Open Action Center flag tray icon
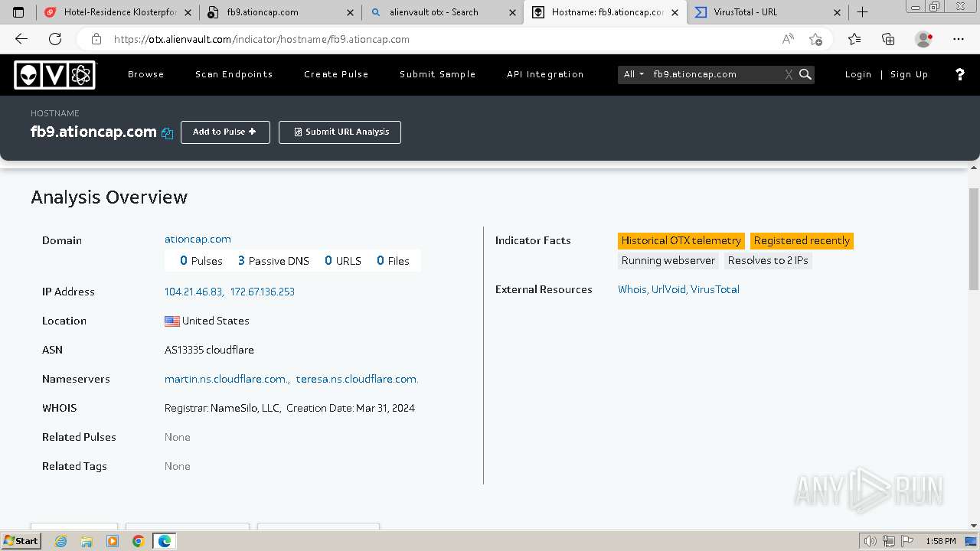Viewport: 980px width, 551px height. [x=908, y=541]
